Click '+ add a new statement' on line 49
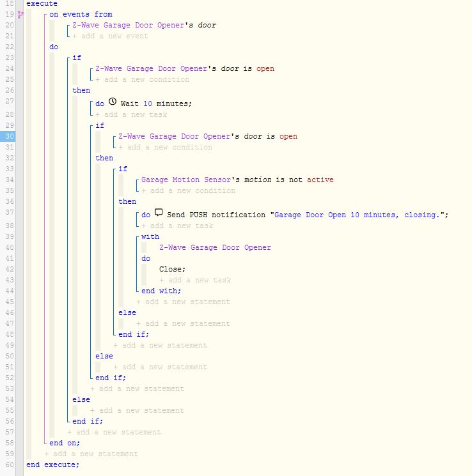Viewport: 472px width, 476px height. (160, 345)
